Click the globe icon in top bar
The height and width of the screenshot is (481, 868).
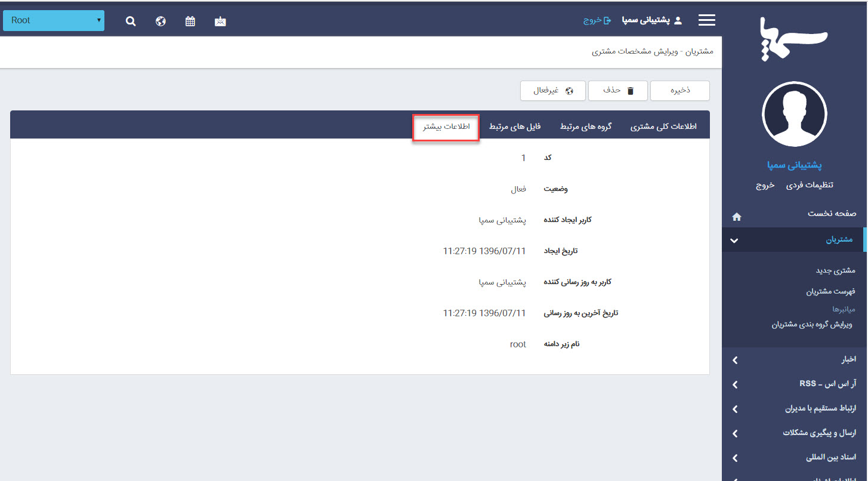[160, 20]
